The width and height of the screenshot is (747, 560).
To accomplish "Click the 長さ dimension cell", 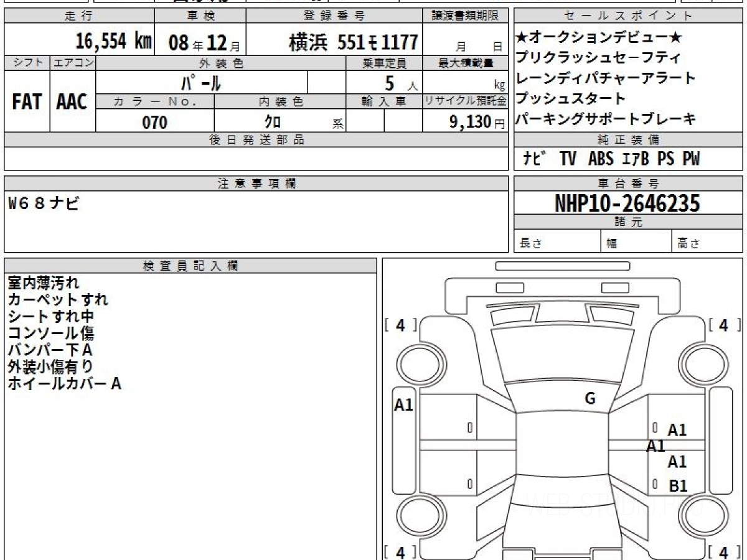I will (x=557, y=242).
